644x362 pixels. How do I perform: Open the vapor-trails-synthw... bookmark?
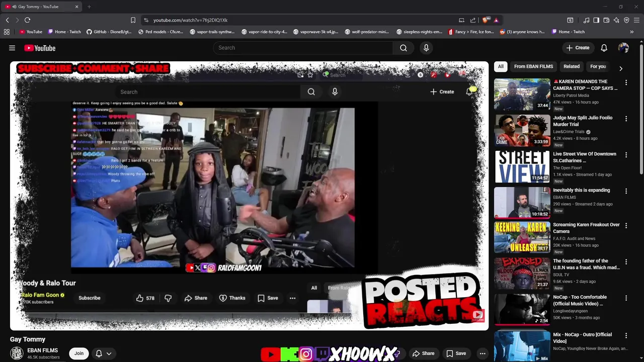(212, 32)
